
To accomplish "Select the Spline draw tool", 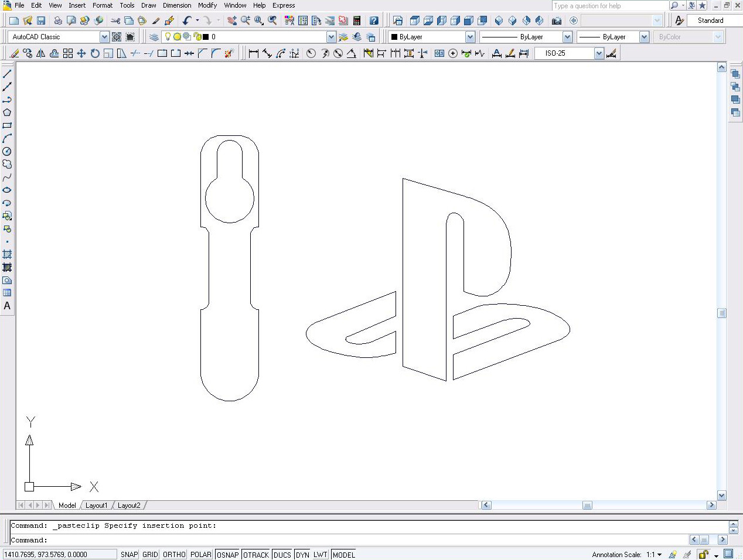I will (x=7, y=177).
